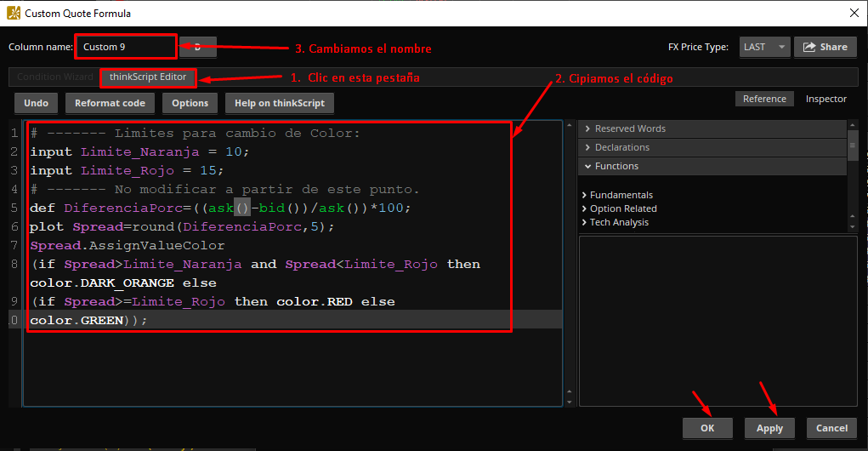Select the Reference tab
Viewport: 868px width, 451px height.
click(x=764, y=99)
